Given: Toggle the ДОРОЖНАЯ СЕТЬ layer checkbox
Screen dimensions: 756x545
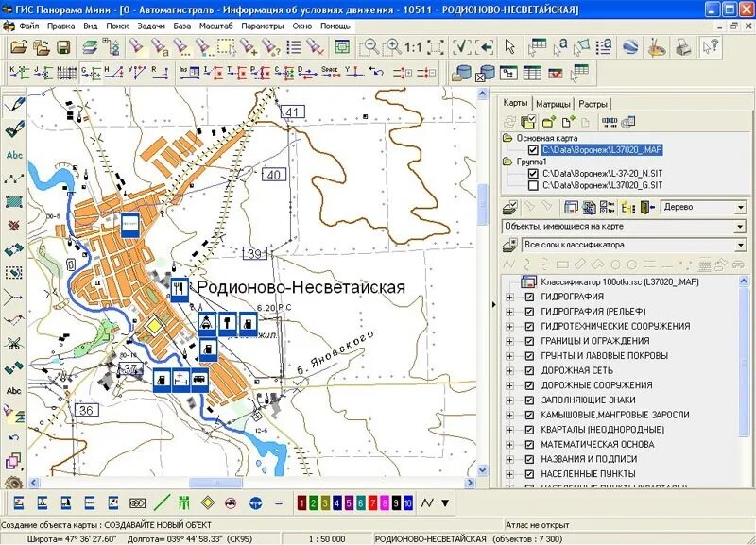Looking at the screenshot, I should click(529, 371).
